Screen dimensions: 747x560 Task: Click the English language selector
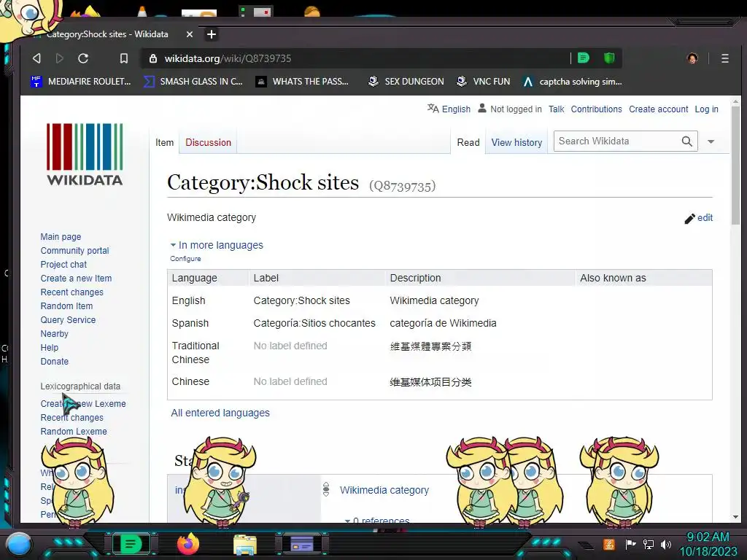(x=456, y=109)
